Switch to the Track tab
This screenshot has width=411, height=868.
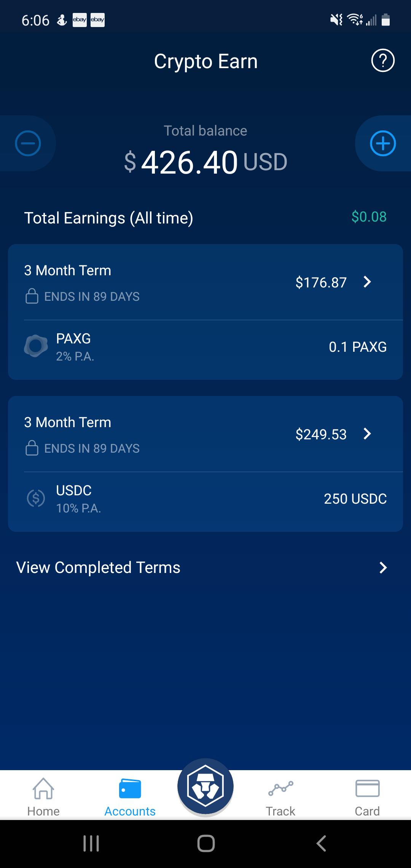click(280, 795)
